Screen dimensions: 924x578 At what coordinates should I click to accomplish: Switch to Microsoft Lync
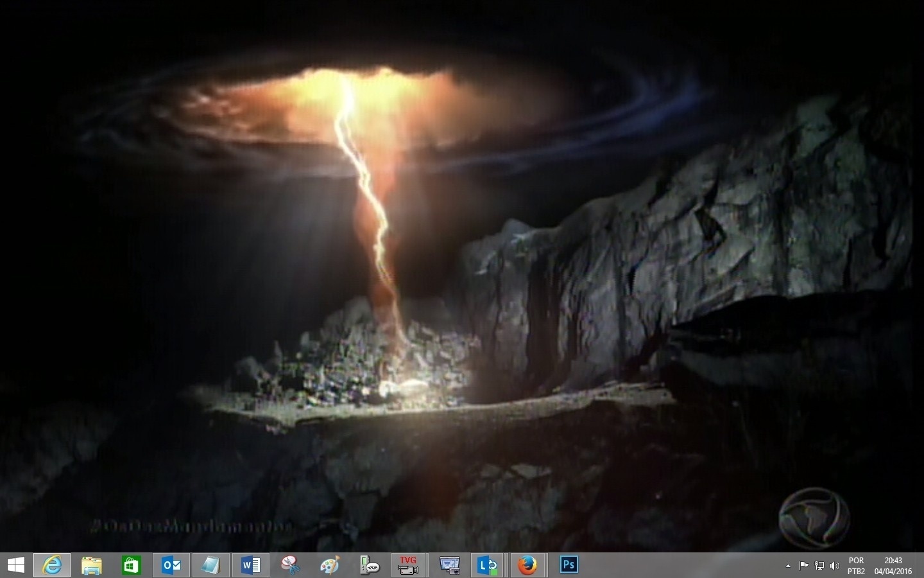[488, 565]
